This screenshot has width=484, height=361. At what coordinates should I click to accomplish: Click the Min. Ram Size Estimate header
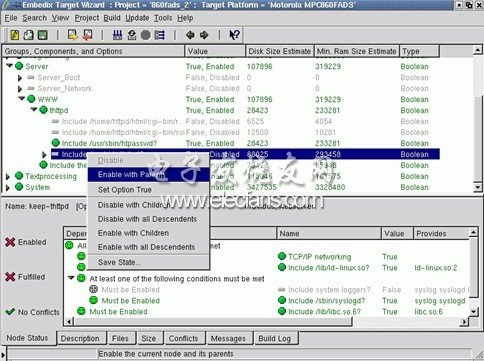357,51
